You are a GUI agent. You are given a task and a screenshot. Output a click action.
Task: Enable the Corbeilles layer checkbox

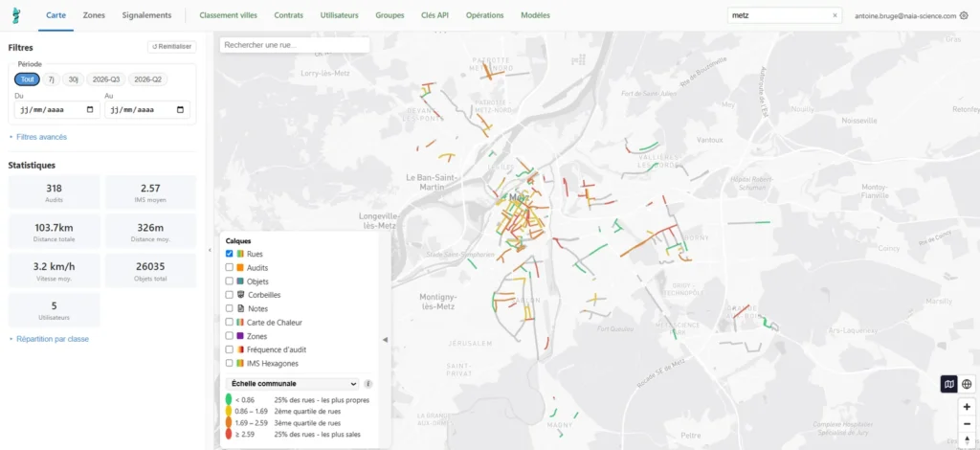point(230,294)
